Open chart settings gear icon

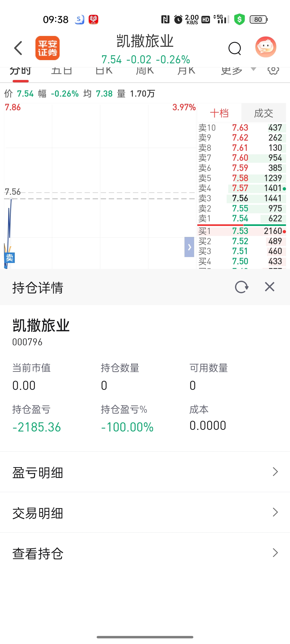pos(273,70)
